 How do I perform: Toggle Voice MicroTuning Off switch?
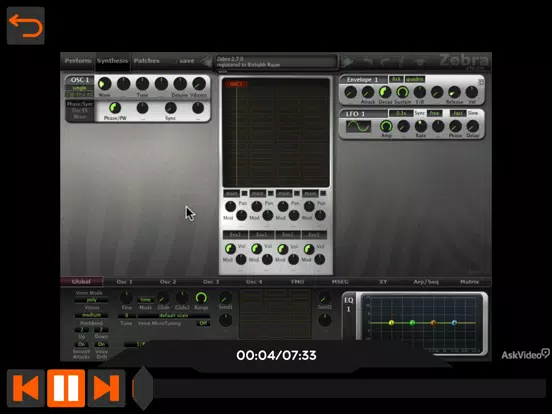[203, 323]
